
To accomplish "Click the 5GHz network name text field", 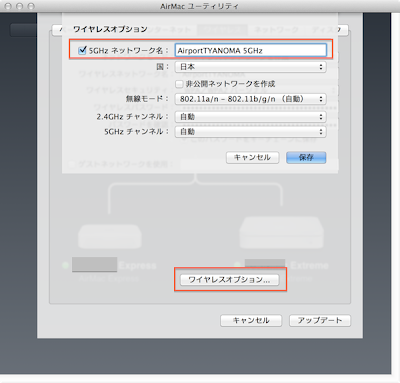I will click(x=251, y=50).
